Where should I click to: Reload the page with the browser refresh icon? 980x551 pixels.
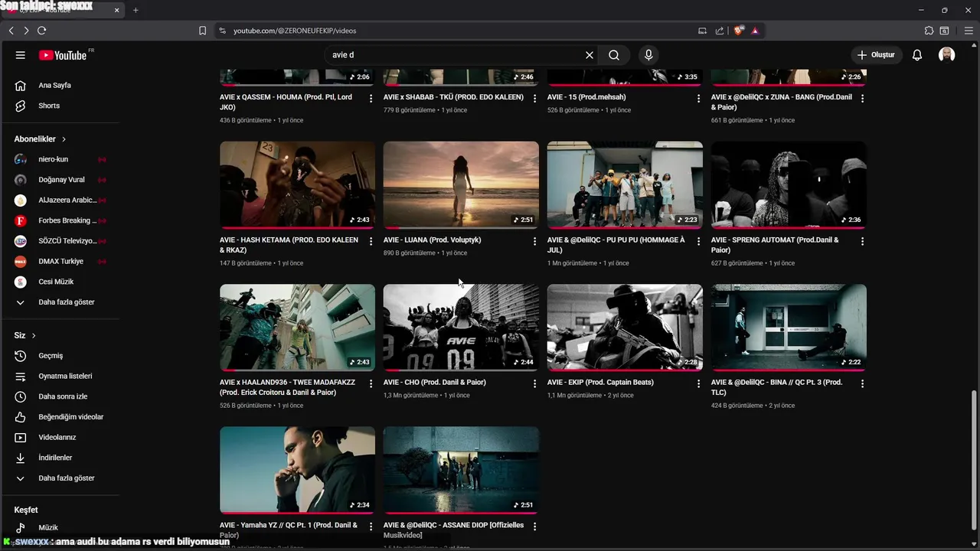click(x=41, y=31)
